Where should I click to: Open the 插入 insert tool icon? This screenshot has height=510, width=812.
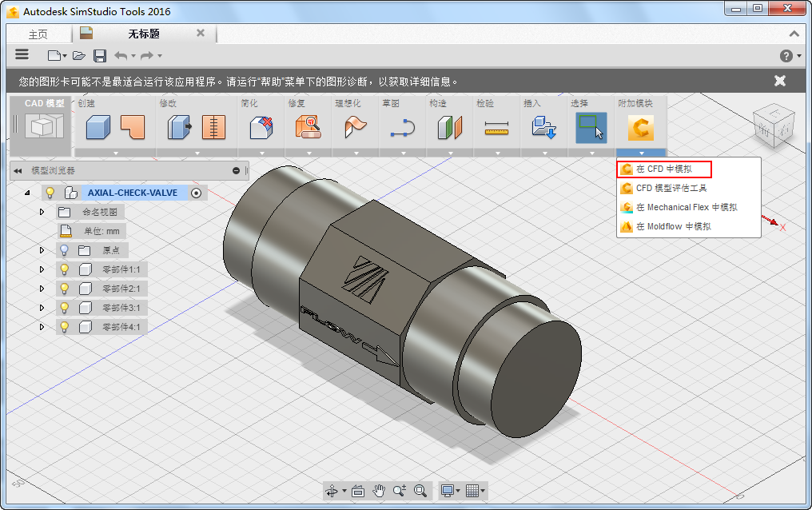(x=543, y=127)
